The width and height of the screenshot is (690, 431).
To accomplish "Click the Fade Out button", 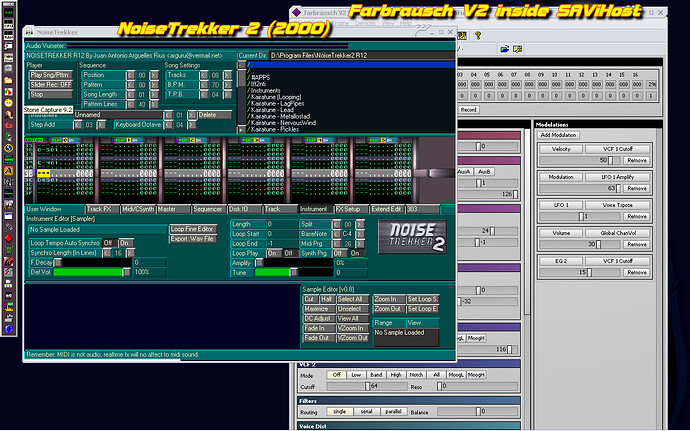I will click(x=319, y=338).
